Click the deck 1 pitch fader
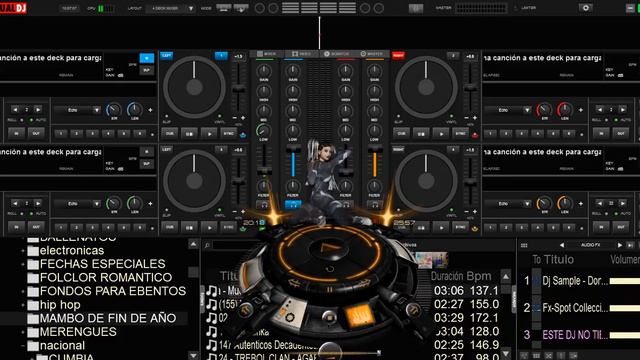 [238, 89]
